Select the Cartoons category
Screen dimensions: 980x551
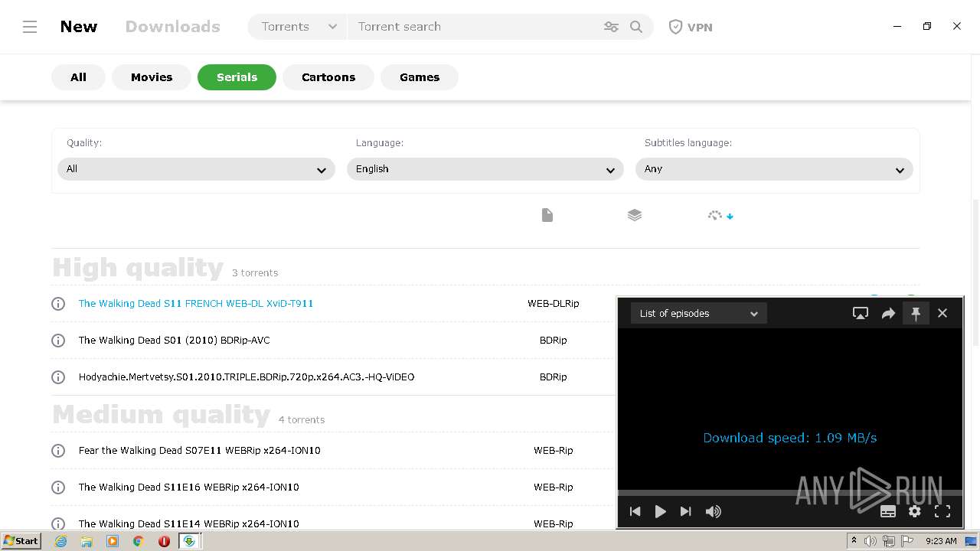click(328, 77)
